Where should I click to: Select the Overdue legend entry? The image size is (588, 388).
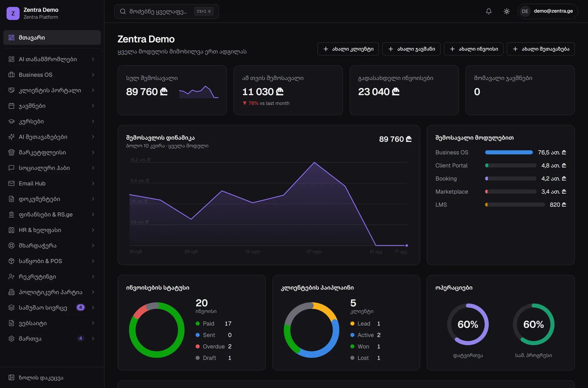(214, 347)
